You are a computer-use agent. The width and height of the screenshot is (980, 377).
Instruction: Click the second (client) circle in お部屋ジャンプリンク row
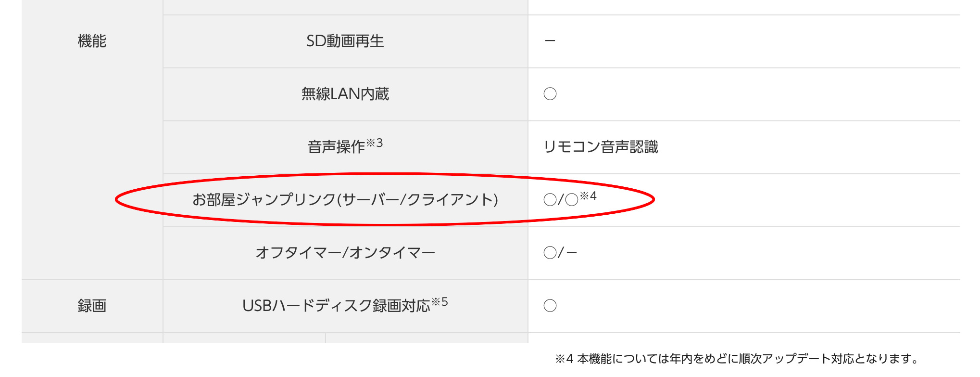[572, 200]
